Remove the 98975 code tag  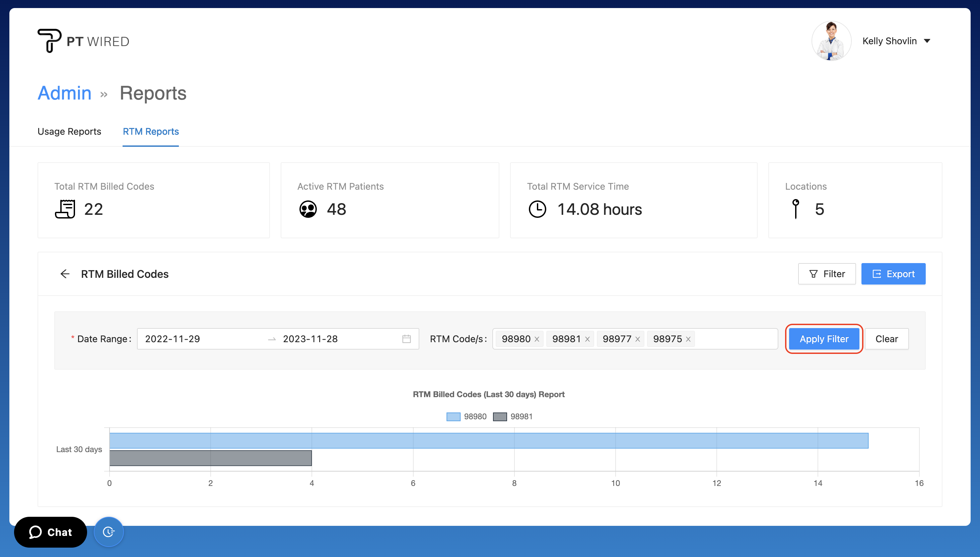(688, 339)
